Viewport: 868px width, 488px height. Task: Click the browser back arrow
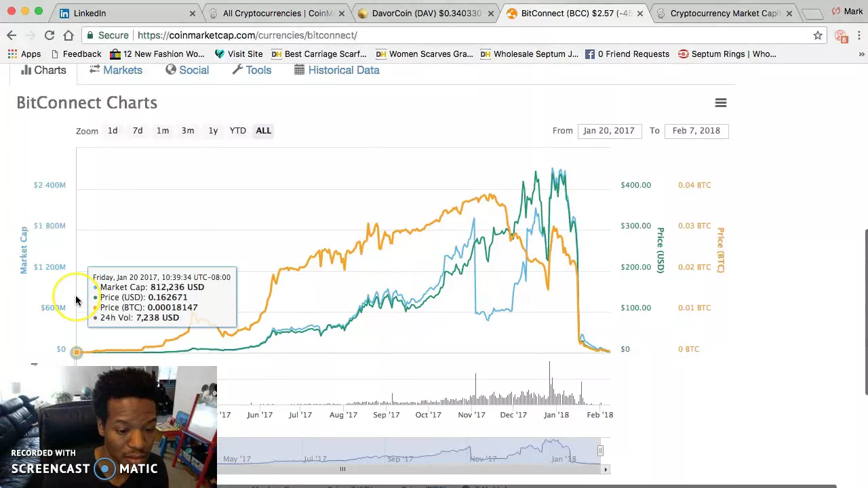(x=12, y=35)
